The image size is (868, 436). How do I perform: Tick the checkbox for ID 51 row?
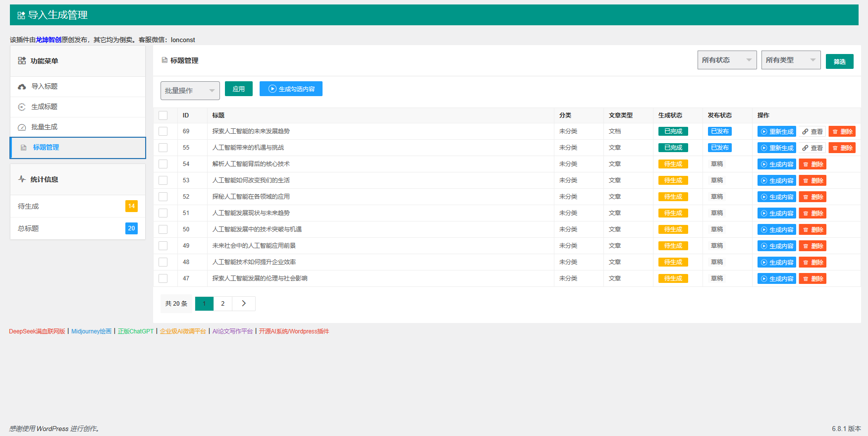(x=163, y=213)
